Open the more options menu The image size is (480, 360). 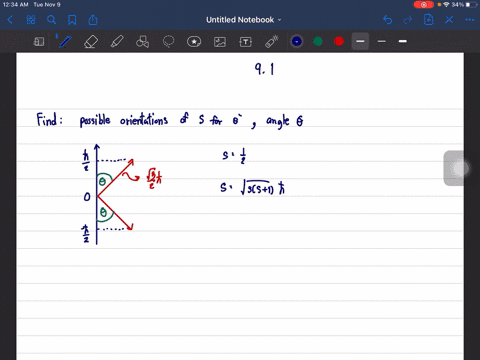pos(470,20)
